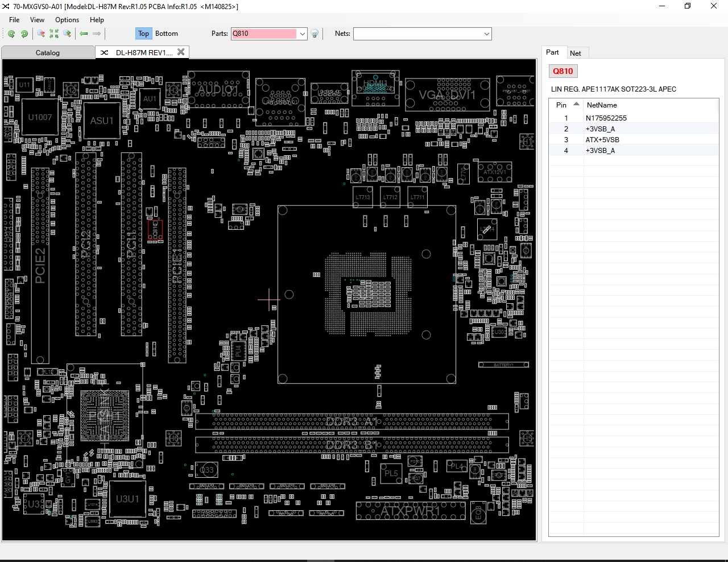Viewport: 728px width, 562px height.
Task: Click the zoom in magnifier icon
Action: (x=67, y=34)
